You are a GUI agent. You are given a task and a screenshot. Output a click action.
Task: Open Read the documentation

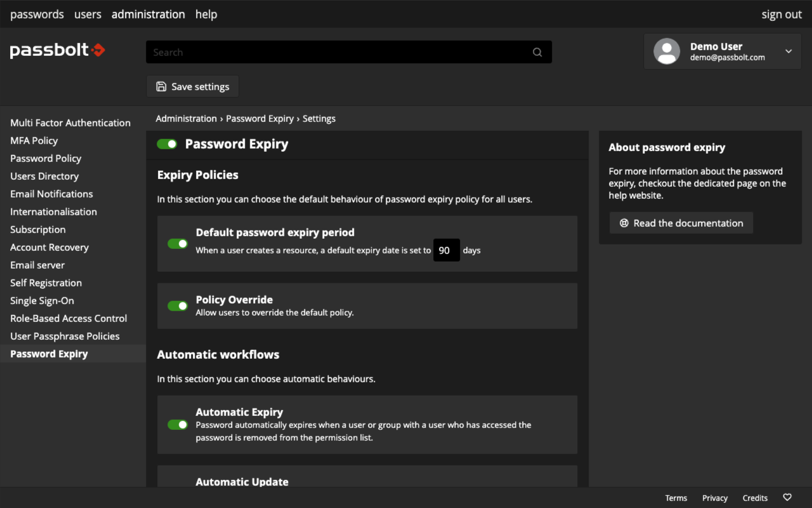click(681, 223)
